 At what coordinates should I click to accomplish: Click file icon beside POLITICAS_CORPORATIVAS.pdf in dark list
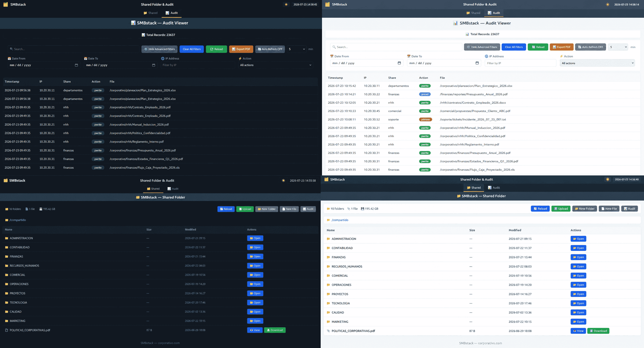point(7,330)
